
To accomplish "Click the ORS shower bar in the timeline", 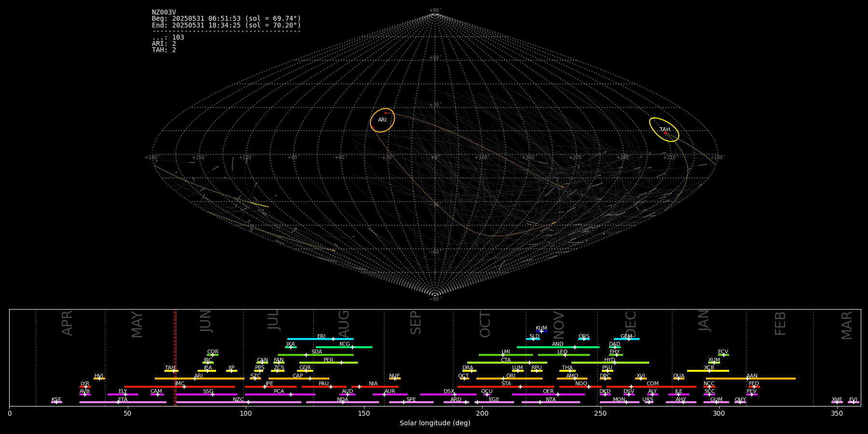I will tap(584, 339).
